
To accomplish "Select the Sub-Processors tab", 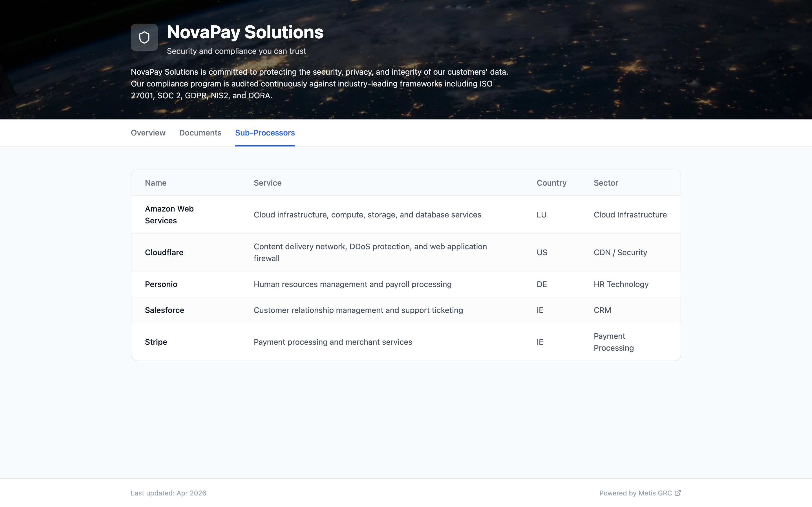I will pyautogui.click(x=265, y=133).
